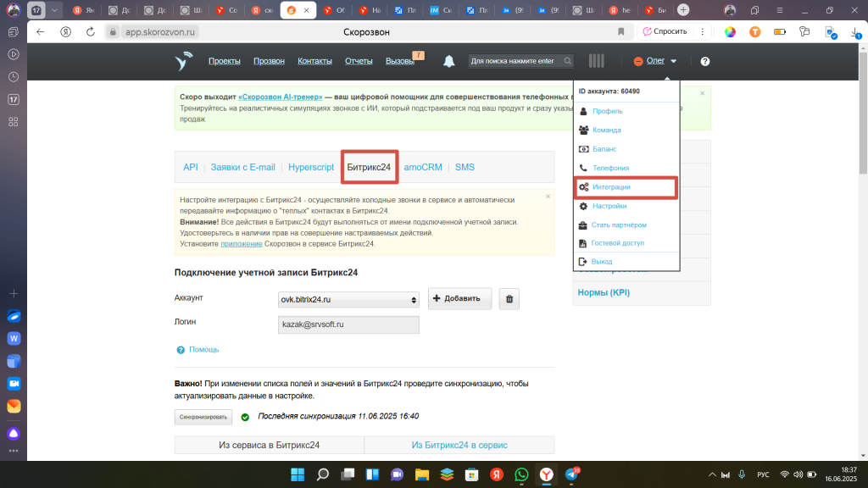Click the battery saver icon in the browser toolbar
Image resolution: width=868 pixels, height=488 pixels.
point(780,32)
